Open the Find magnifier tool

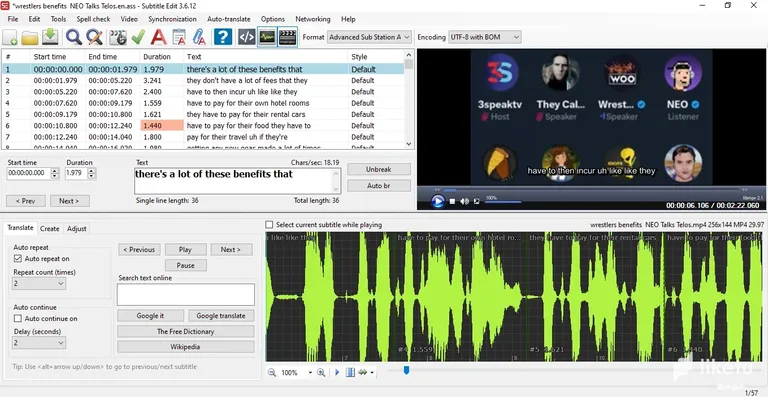pos(74,37)
